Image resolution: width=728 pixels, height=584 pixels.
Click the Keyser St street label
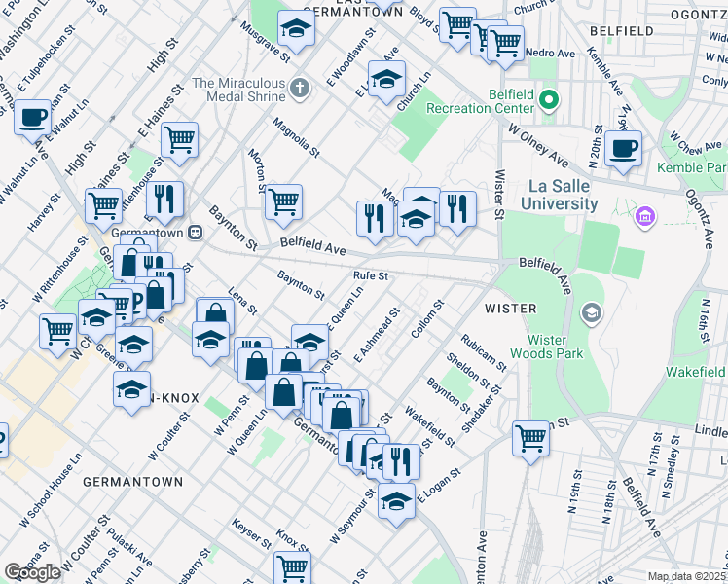[252, 533]
